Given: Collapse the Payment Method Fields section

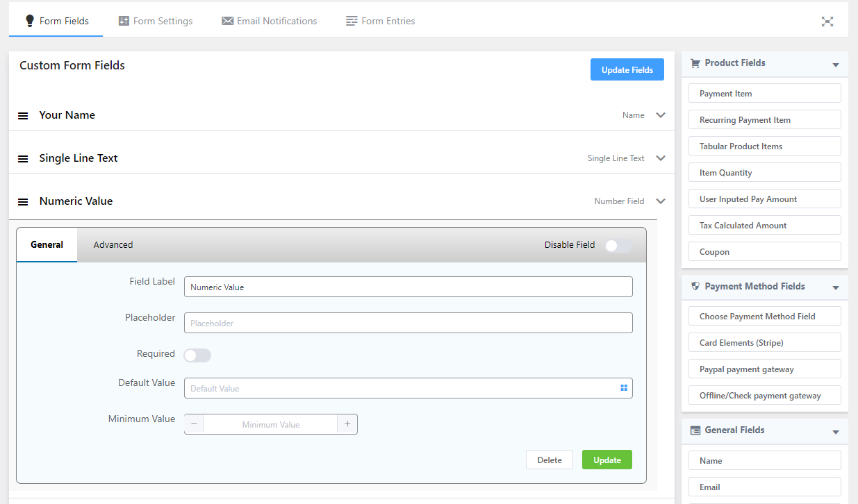Looking at the screenshot, I should click(x=835, y=286).
